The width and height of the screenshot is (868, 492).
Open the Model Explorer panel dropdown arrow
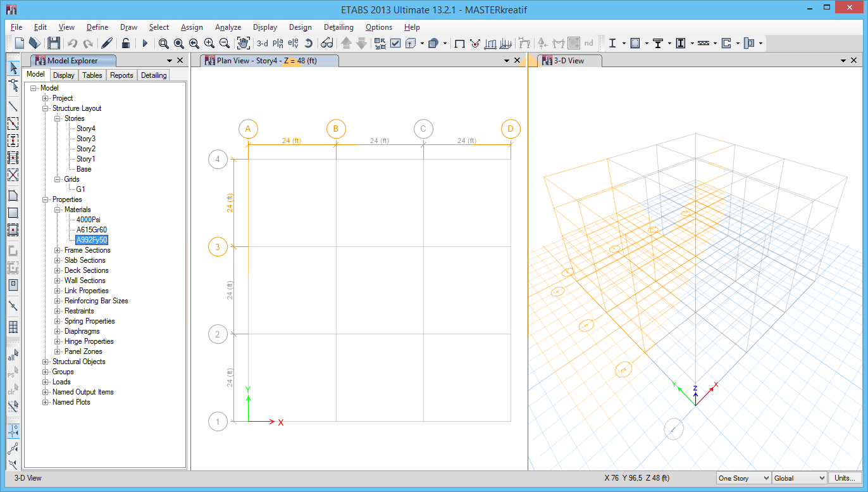170,61
